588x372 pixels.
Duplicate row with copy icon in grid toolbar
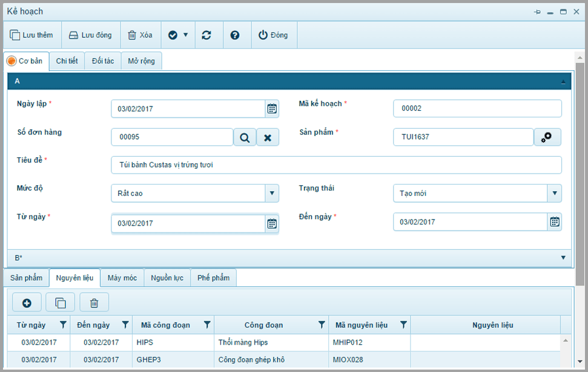pyautogui.click(x=61, y=302)
